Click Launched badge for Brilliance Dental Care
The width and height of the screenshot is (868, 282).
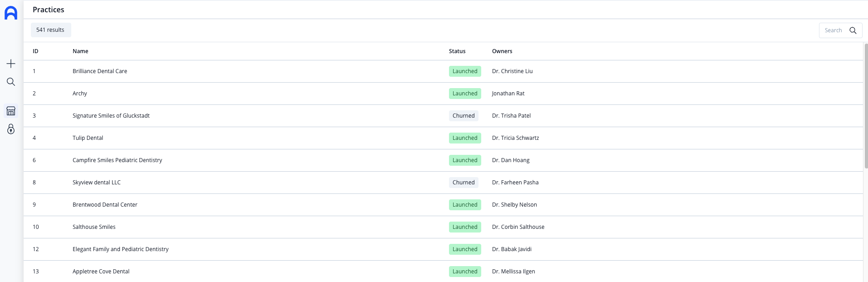tap(465, 71)
